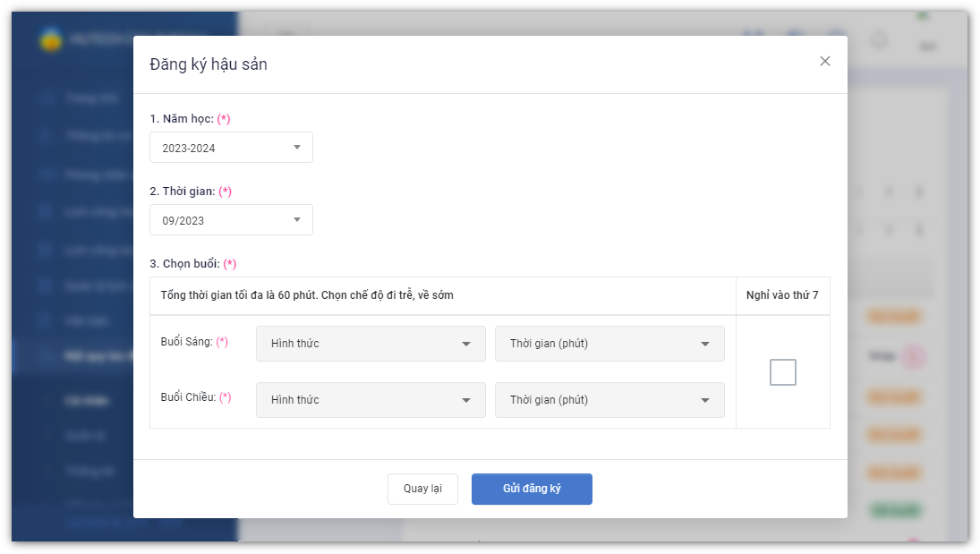The width and height of the screenshot is (980, 554).
Task: Open Buổi Sáng Thời gian (phút) dropdown
Action: pyautogui.click(x=609, y=344)
